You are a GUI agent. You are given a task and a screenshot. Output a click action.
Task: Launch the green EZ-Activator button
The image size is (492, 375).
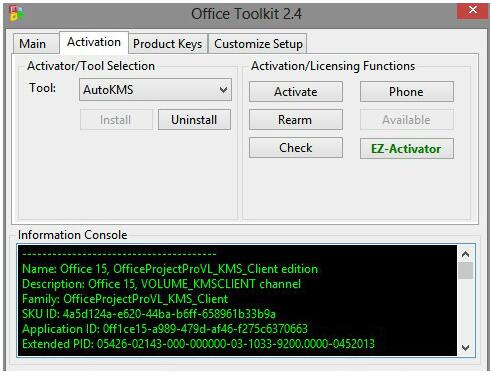click(407, 149)
